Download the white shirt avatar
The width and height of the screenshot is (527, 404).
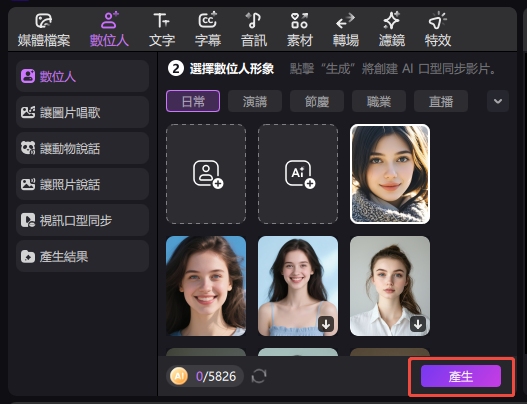[x=418, y=324]
